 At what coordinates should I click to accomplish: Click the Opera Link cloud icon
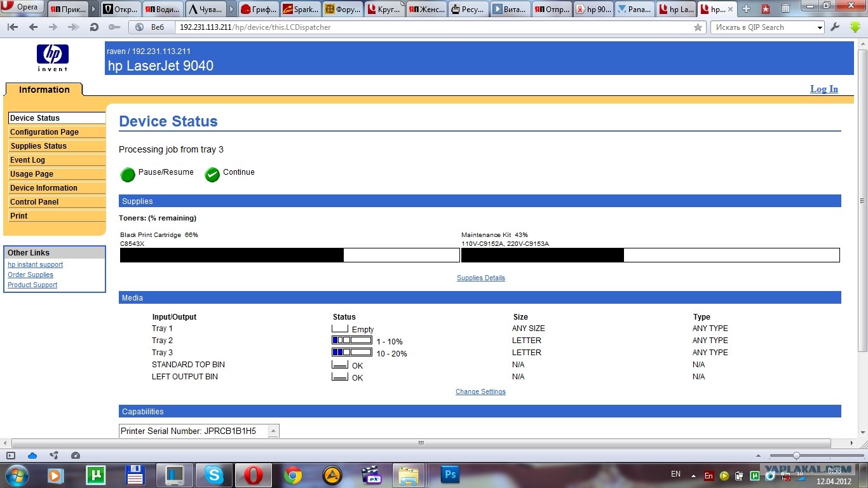point(32,456)
